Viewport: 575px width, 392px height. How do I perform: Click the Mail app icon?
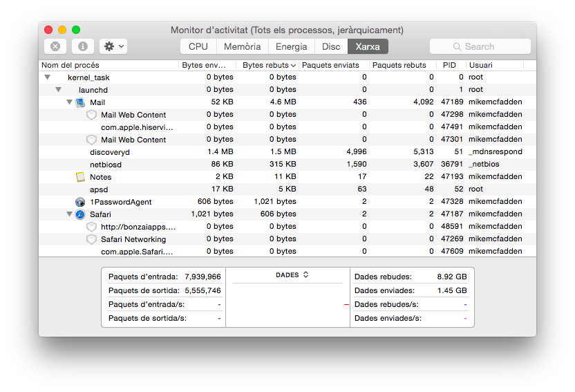(80, 102)
